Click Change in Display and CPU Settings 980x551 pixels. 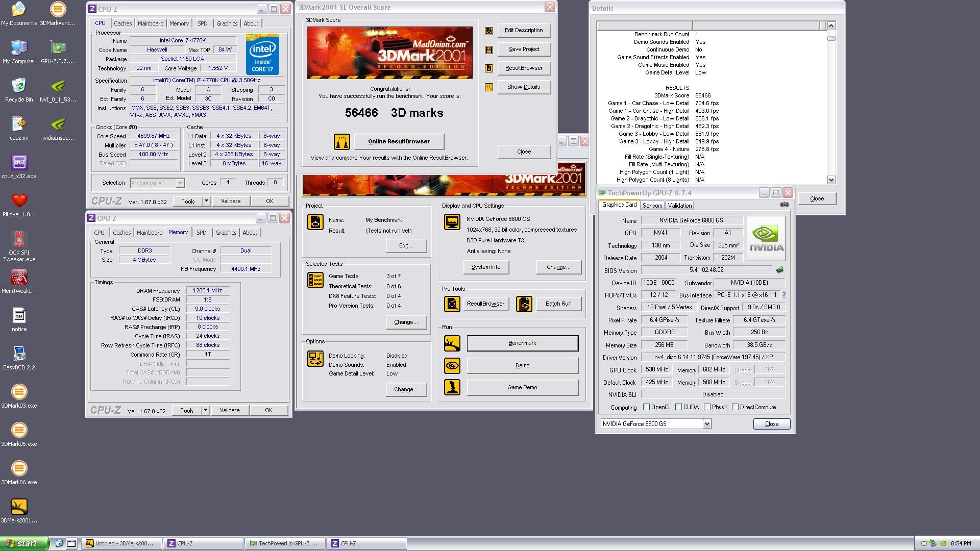coord(558,267)
